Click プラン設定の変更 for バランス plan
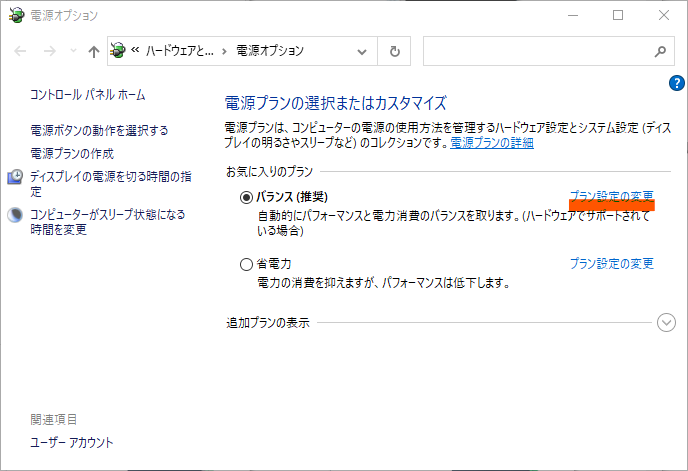688x471 pixels. tap(612, 197)
